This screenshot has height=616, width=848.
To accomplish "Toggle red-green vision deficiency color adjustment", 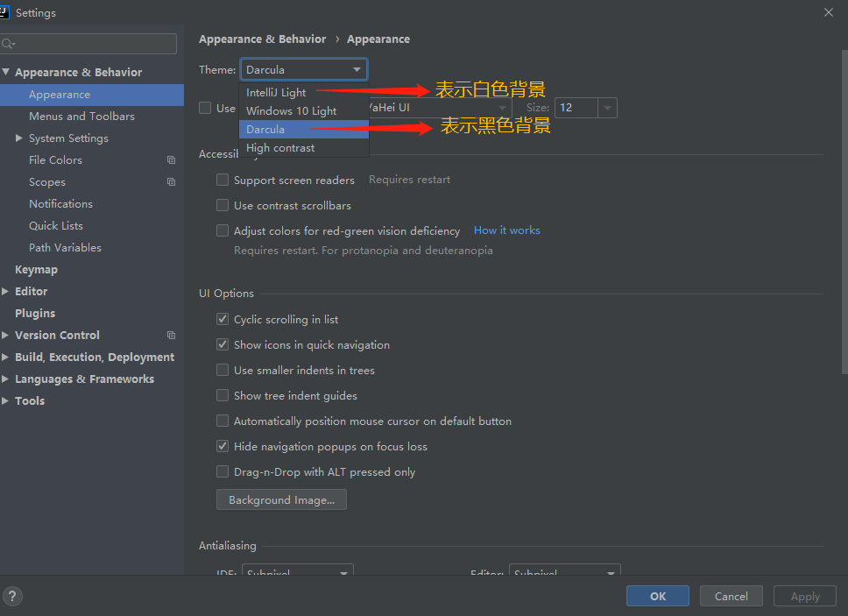I will 223,230.
